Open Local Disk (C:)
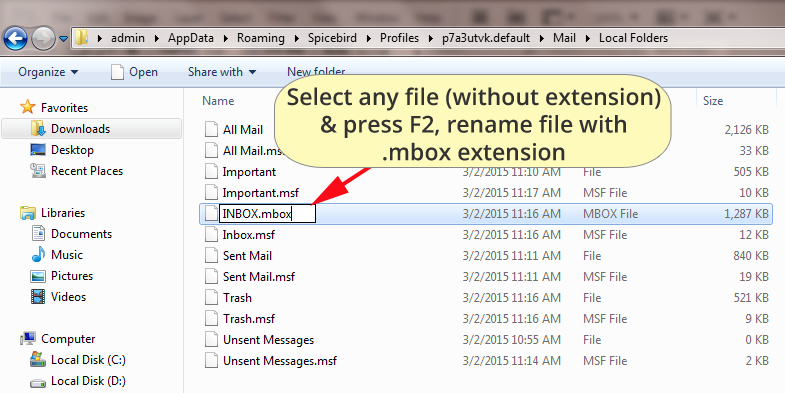The height and width of the screenshot is (393, 785). click(88, 360)
